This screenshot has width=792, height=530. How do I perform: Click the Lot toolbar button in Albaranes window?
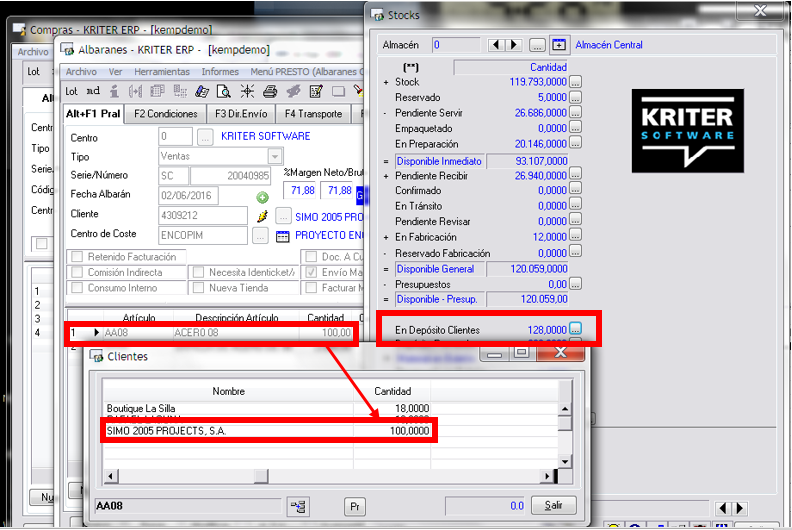pyautogui.click(x=71, y=91)
